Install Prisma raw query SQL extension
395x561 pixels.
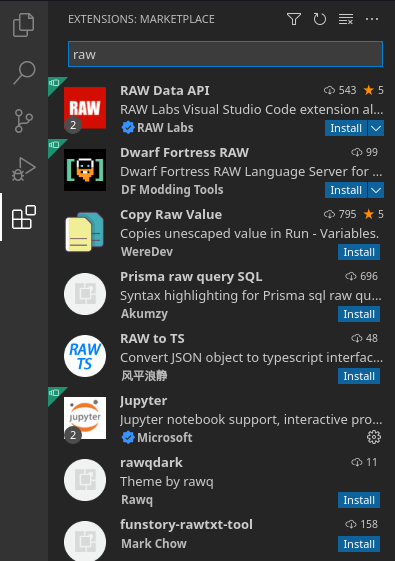[x=359, y=314]
